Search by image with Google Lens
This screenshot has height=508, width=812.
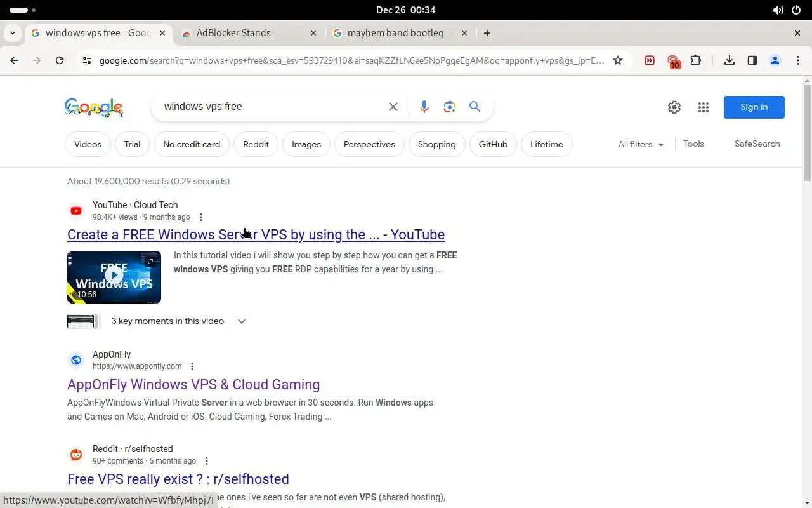pos(450,107)
